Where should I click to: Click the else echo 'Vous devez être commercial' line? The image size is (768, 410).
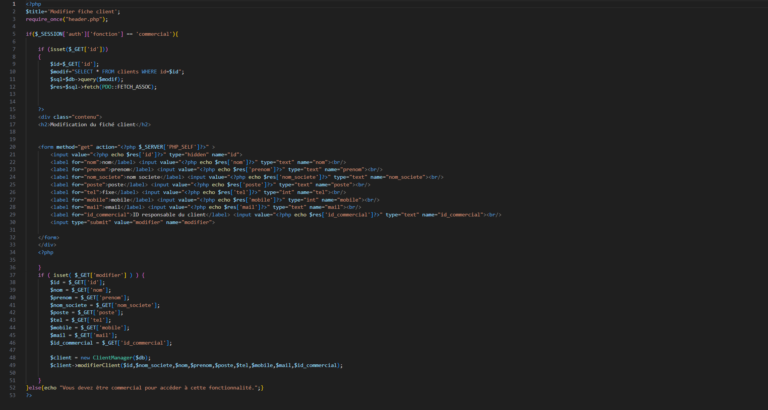[x=145, y=388]
